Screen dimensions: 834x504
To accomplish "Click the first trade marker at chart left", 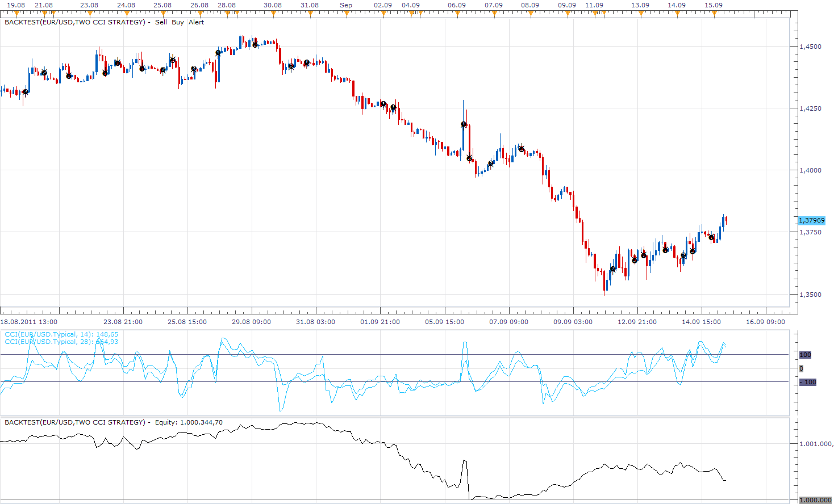I will 25,92.
